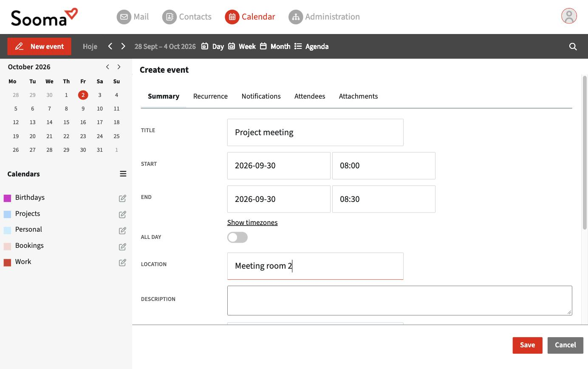Go to previous week with left arrow
Screen dimensions: 588x369
(110, 46)
